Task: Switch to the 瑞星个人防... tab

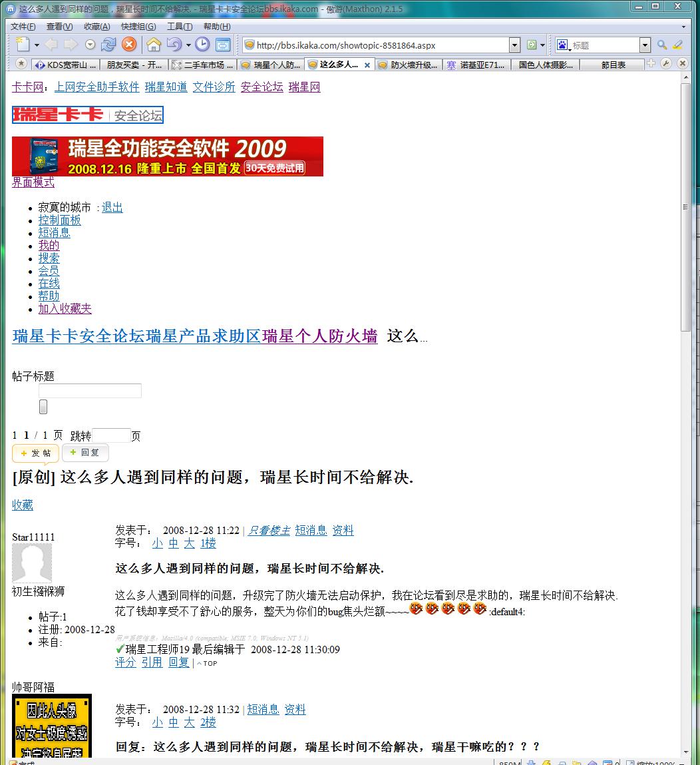Action: tap(271, 65)
